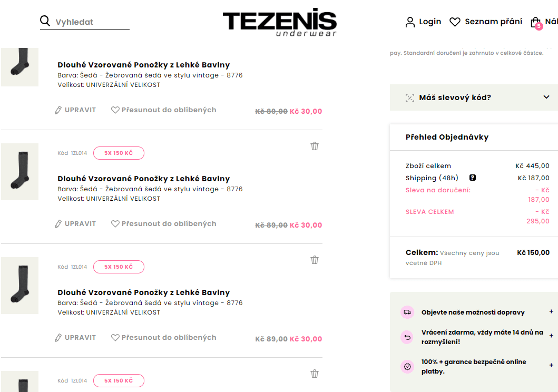
Task: Move first sock item to oblíbených
Action: [x=164, y=110]
